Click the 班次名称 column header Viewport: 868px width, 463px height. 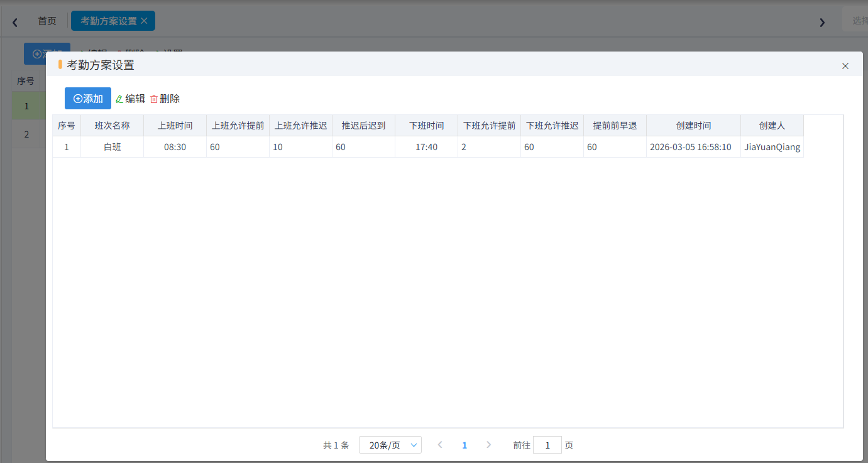(x=113, y=126)
